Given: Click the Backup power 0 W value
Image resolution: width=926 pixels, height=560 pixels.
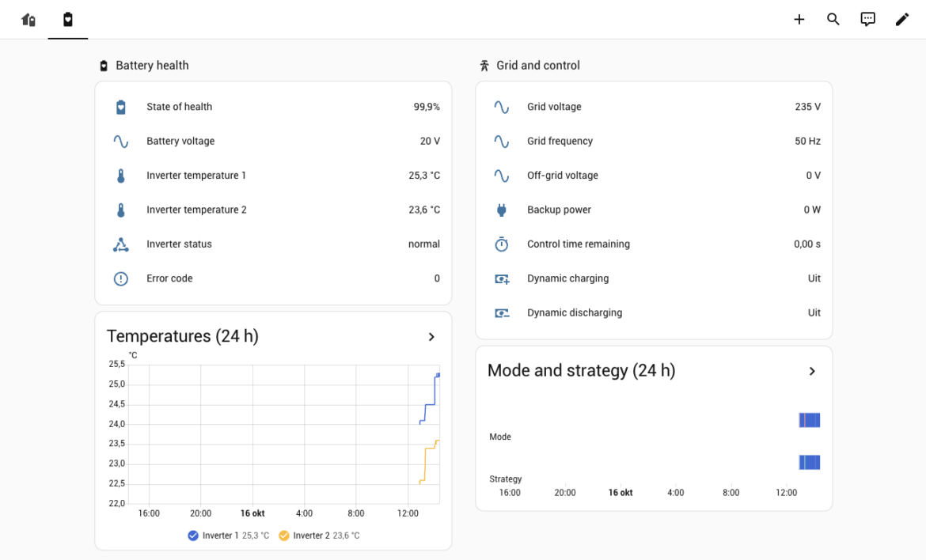Looking at the screenshot, I should click(812, 210).
